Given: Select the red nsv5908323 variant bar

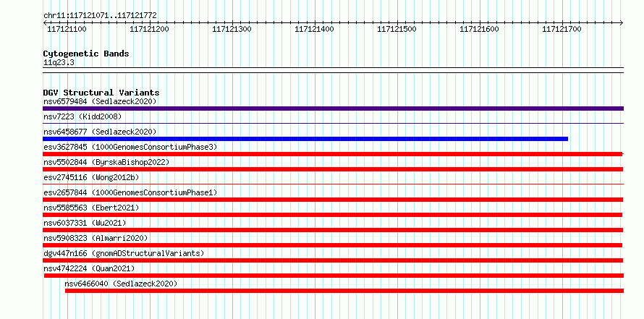Looking at the screenshot, I should pyautogui.click(x=332, y=245).
